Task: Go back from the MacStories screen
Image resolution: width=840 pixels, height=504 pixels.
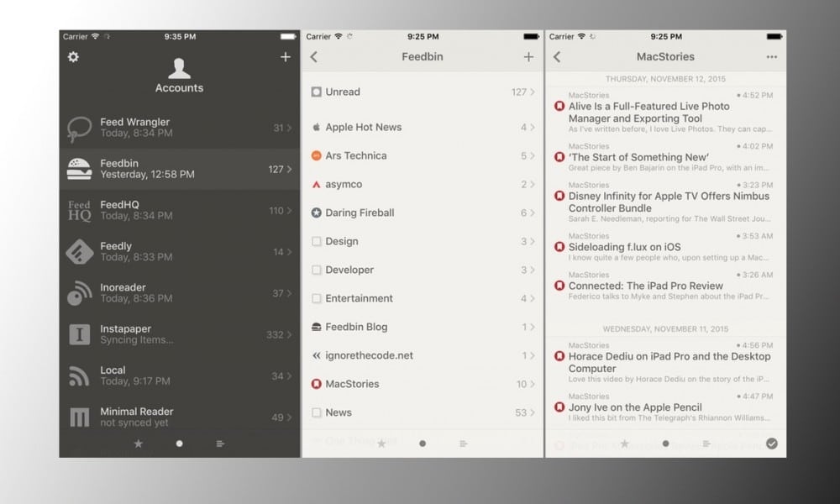Action: pyautogui.click(x=557, y=57)
